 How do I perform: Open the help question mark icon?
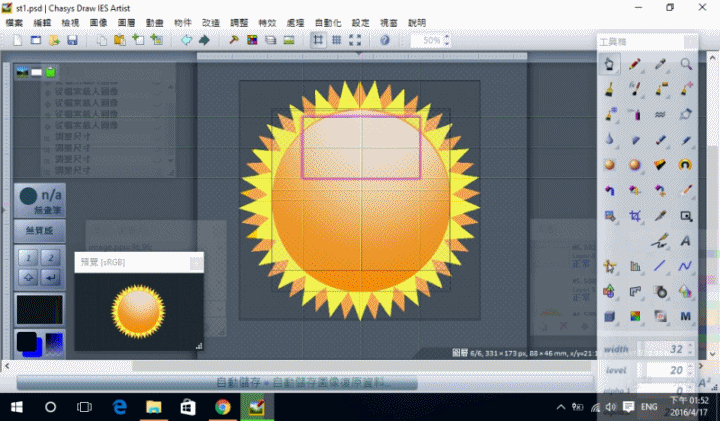tap(385, 41)
